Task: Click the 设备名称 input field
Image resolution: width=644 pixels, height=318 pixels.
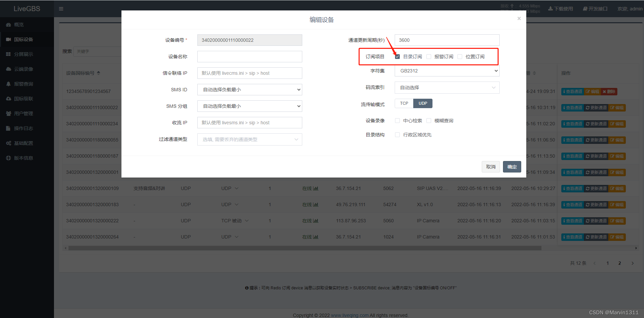Action: click(250, 57)
